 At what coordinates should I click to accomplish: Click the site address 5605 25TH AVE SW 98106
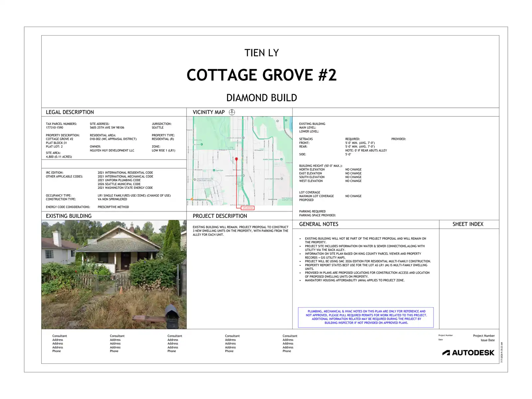click(x=107, y=128)
